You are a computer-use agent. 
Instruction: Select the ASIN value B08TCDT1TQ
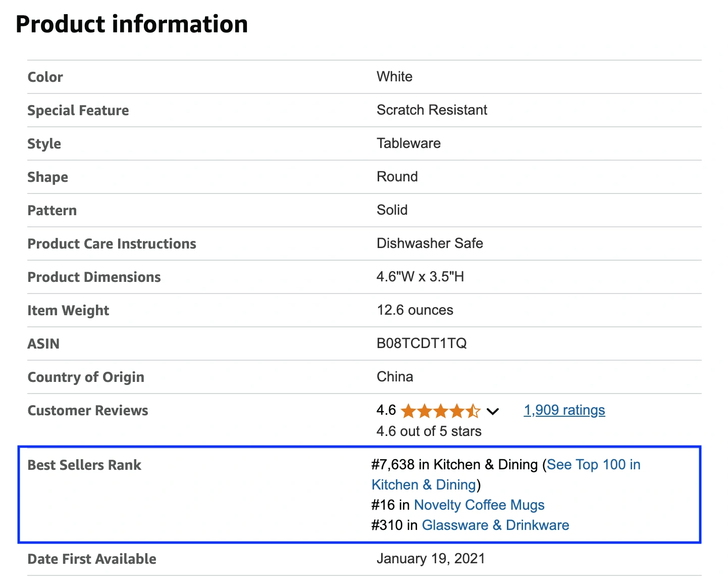tap(422, 344)
